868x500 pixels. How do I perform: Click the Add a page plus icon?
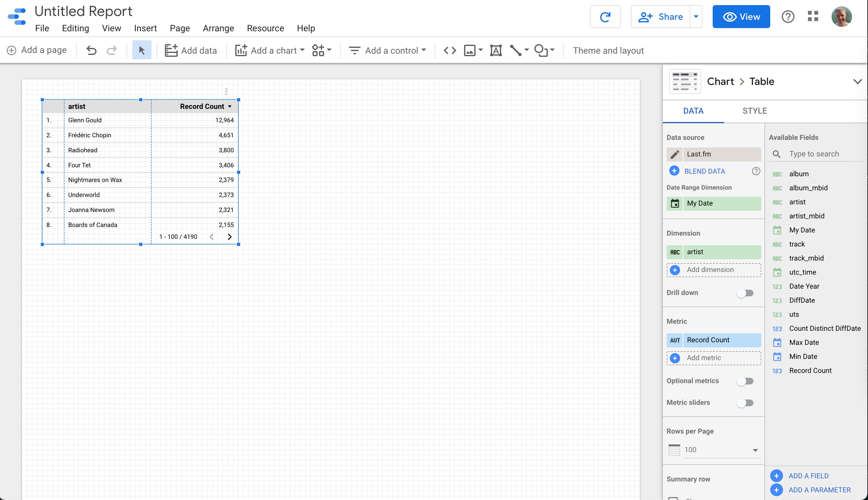click(x=12, y=50)
